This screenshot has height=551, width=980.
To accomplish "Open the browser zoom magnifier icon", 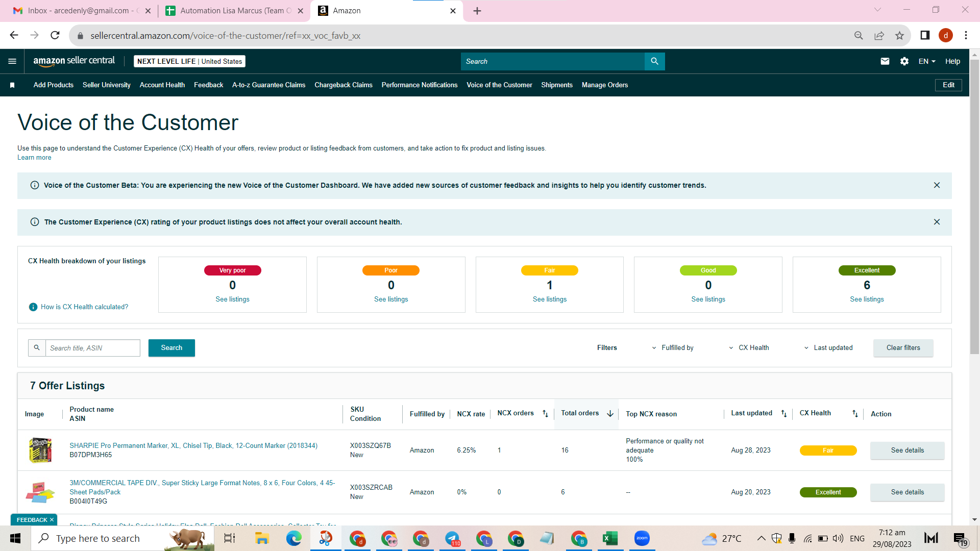I will (x=859, y=35).
